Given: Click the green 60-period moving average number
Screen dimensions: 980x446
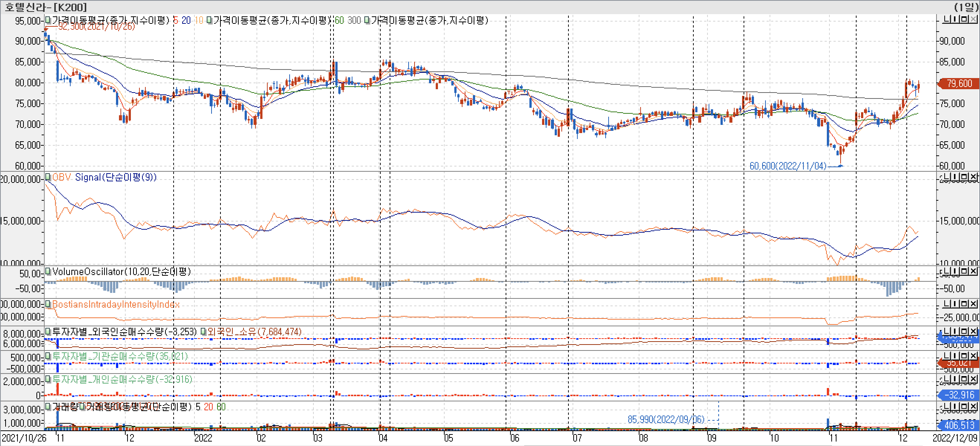Looking at the screenshot, I should coord(339,20).
